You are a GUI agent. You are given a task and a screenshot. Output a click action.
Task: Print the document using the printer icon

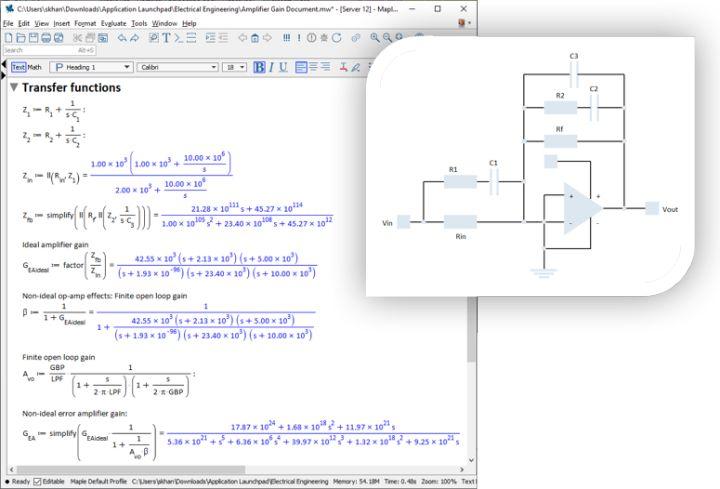tap(46, 38)
